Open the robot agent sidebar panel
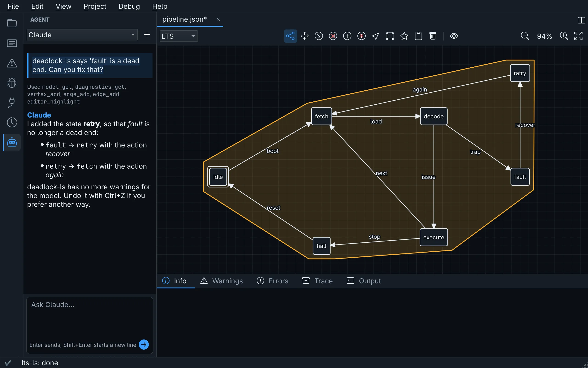The height and width of the screenshot is (368, 588). (12, 142)
